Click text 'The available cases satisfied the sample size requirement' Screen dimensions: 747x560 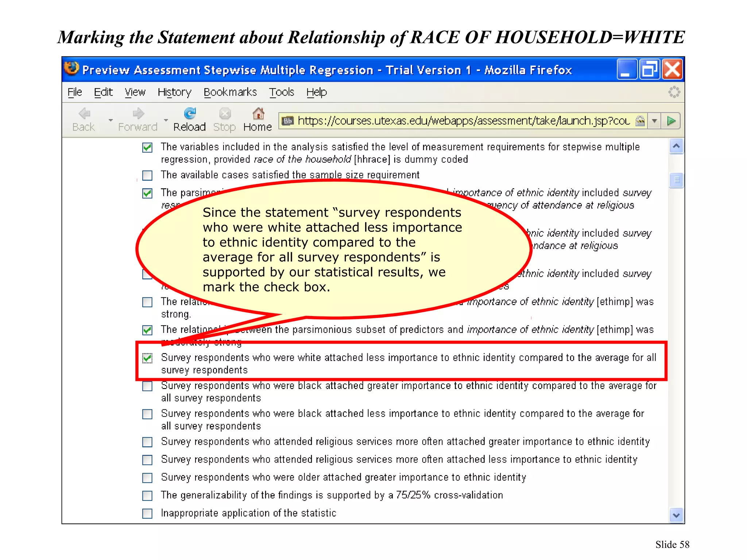[x=290, y=175]
